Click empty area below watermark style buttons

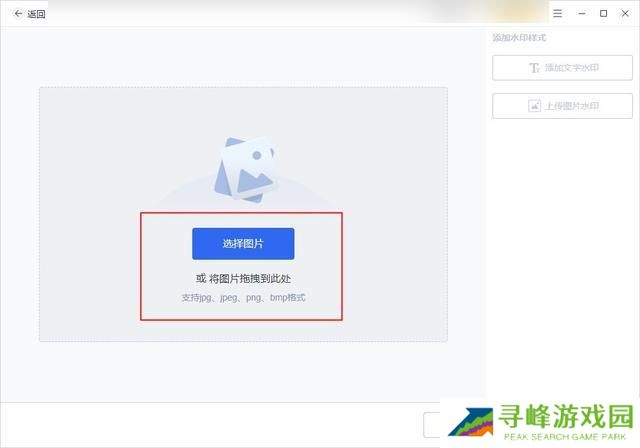click(x=562, y=250)
